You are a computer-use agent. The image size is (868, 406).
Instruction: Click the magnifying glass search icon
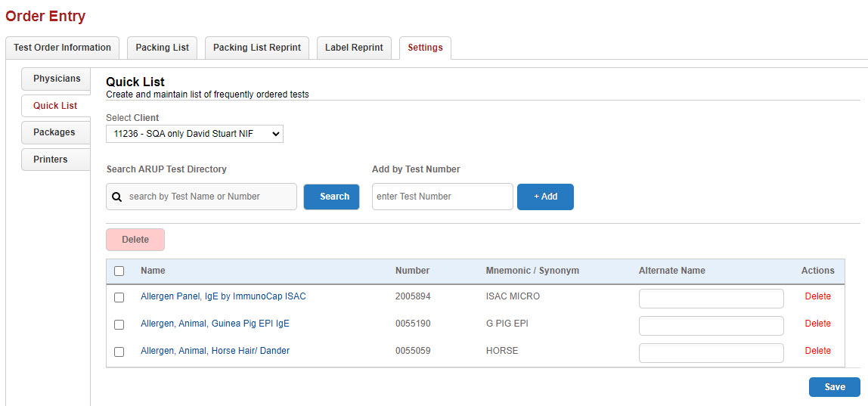pos(117,197)
